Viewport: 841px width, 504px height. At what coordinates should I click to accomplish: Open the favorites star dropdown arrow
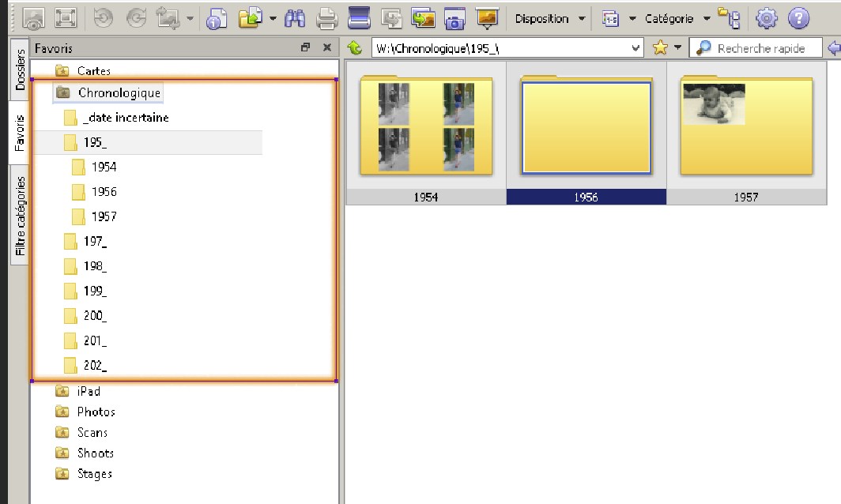(678, 47)
